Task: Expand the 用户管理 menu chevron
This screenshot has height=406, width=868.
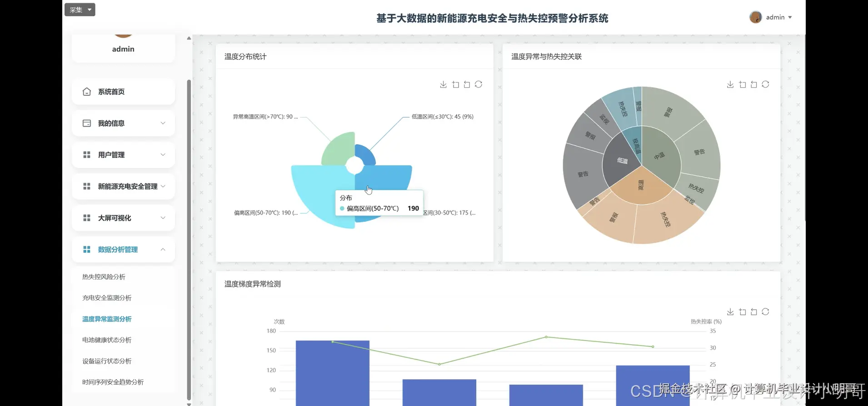Action: [163, 155]
